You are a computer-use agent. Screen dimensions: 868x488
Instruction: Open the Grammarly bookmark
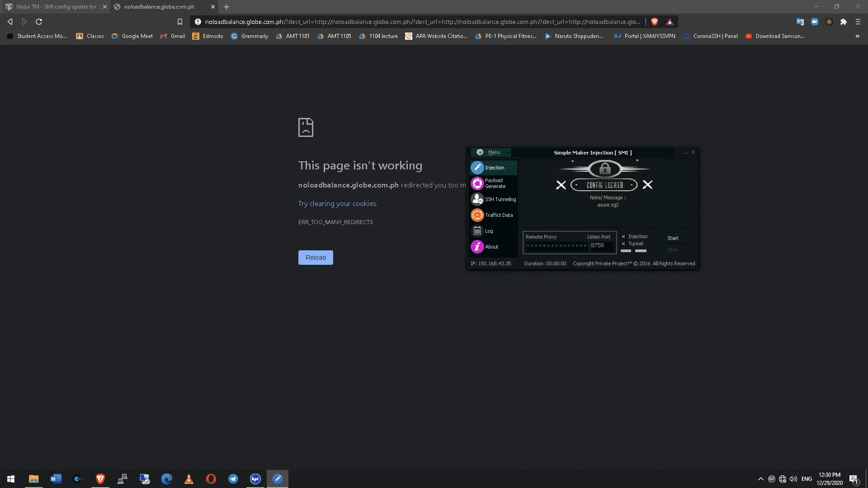[250, 36]
